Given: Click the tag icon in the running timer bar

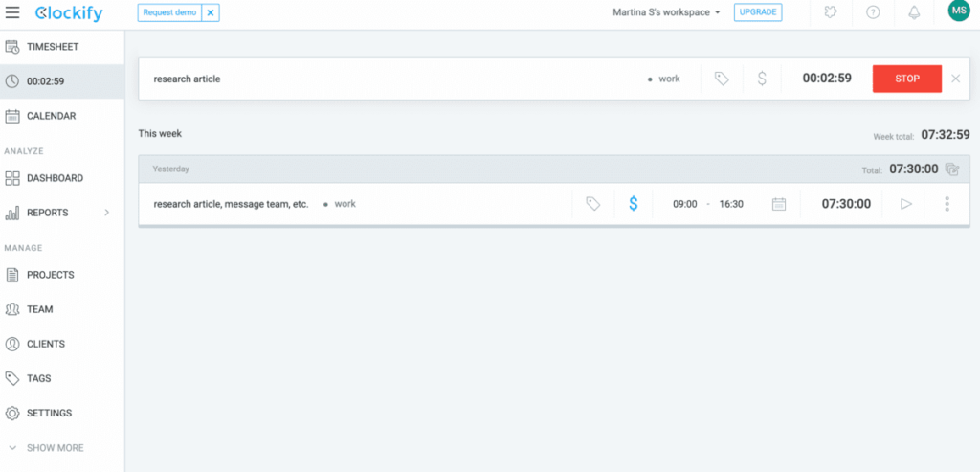Looking at the screenshot, I should point(722,79).
